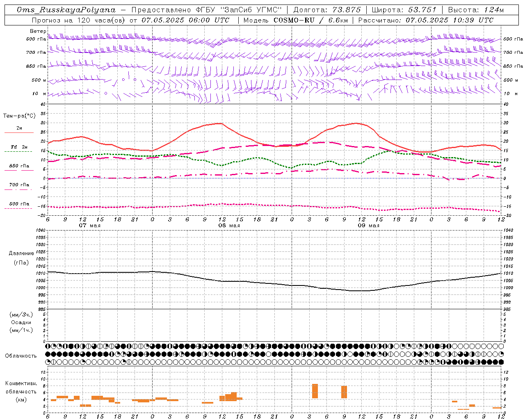
Task: Click the 09 мая date label
Action: point(368,226)
